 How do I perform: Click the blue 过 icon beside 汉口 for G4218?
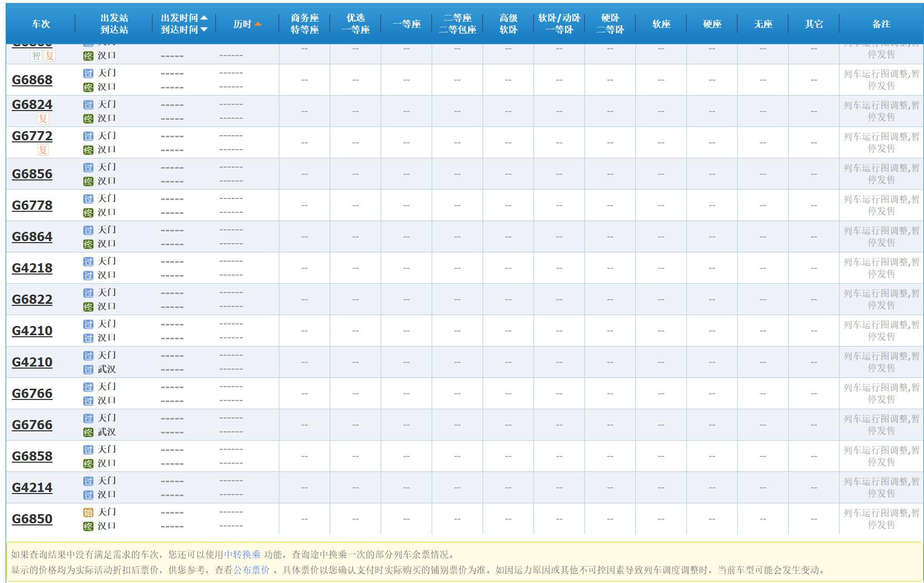tap(88, 276)
